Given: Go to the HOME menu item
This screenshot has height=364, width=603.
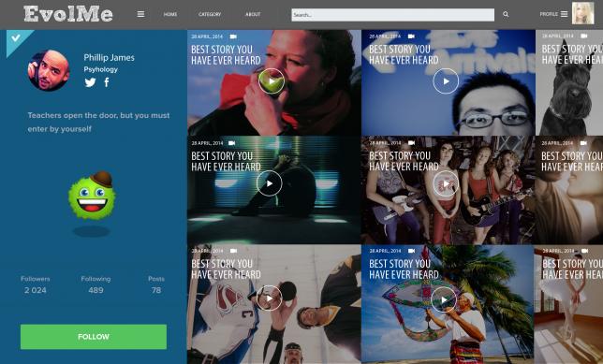Looking at the screenshot, I should click(170, 15).
